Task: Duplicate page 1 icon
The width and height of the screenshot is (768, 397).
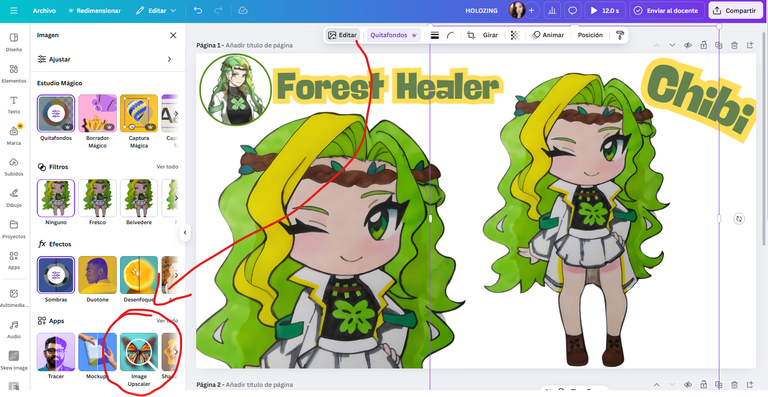Action: 719,45
